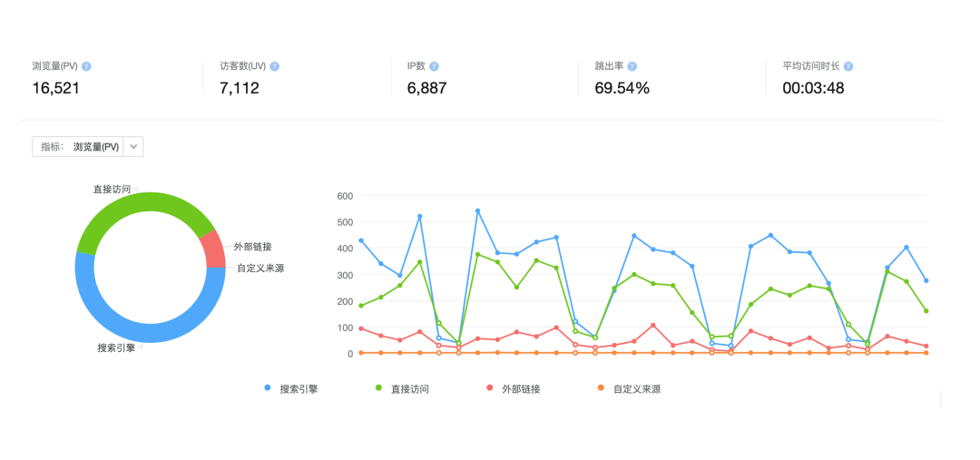Click the dropdown arrow of 指标 selector
980x460 pixels.
click(x=132, y=147)
